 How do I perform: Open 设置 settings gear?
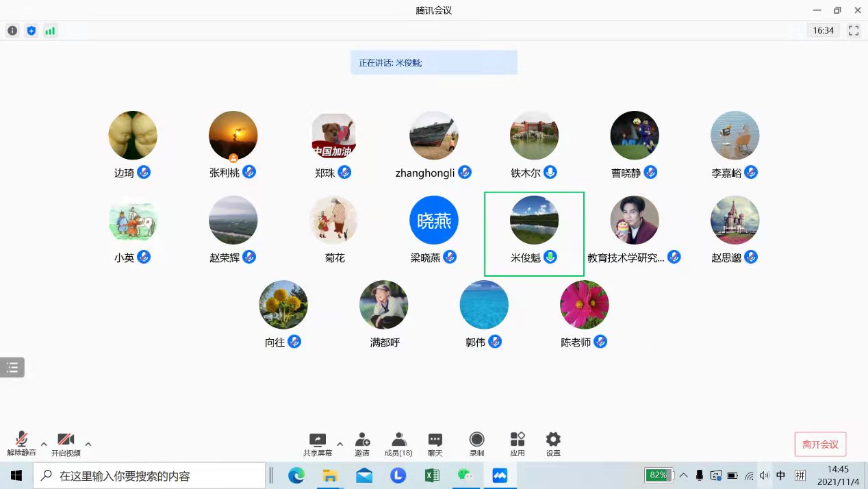point(553,444)
